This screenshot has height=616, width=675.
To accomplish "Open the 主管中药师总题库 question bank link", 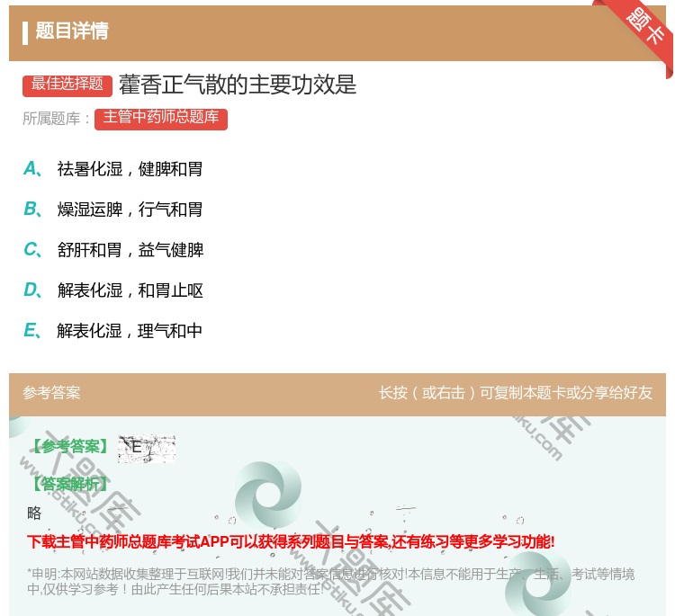I will coord(161,119).
